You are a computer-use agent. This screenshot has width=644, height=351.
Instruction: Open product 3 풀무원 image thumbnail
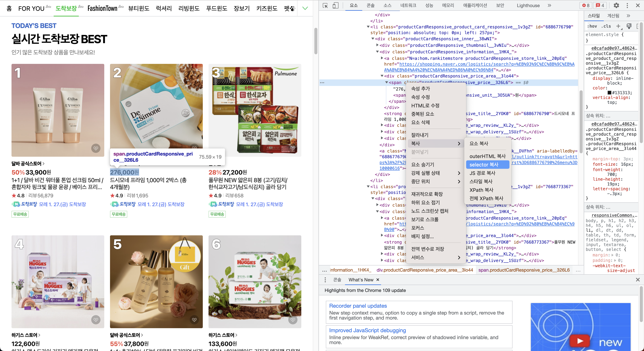click(x=255, y=110)
